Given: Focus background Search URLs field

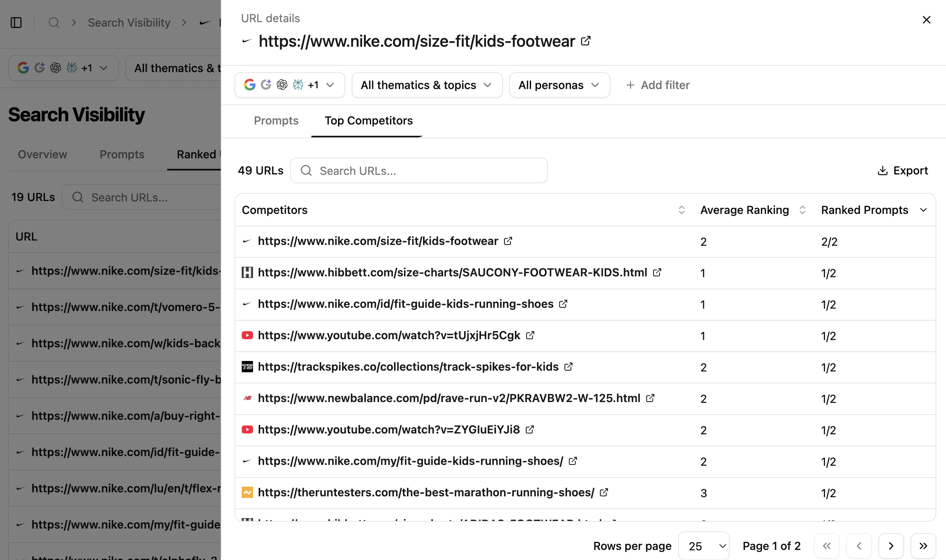Looking at the screenshot, I should coord(141,197).
